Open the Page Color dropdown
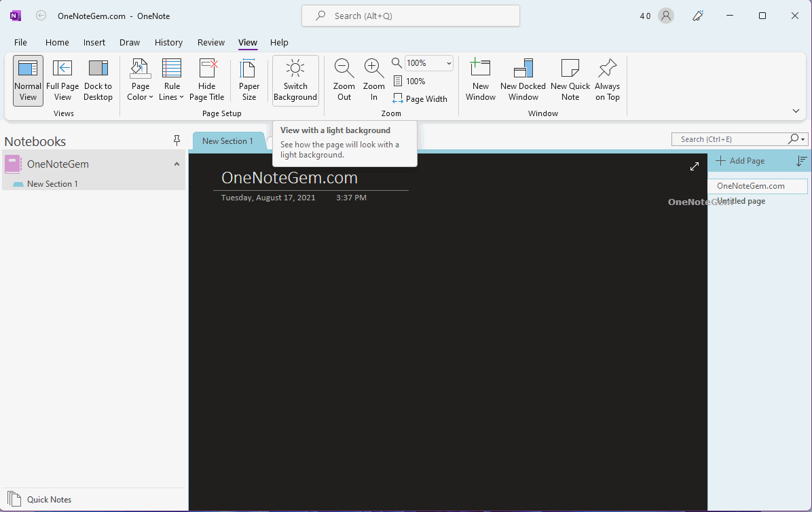The width and height of the screenshot is (812, 512). point(140,81)
